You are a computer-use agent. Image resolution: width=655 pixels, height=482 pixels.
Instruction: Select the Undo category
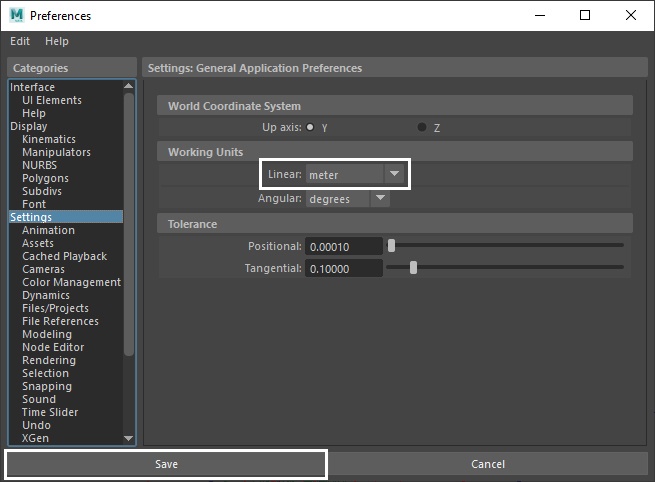point(36,425)
